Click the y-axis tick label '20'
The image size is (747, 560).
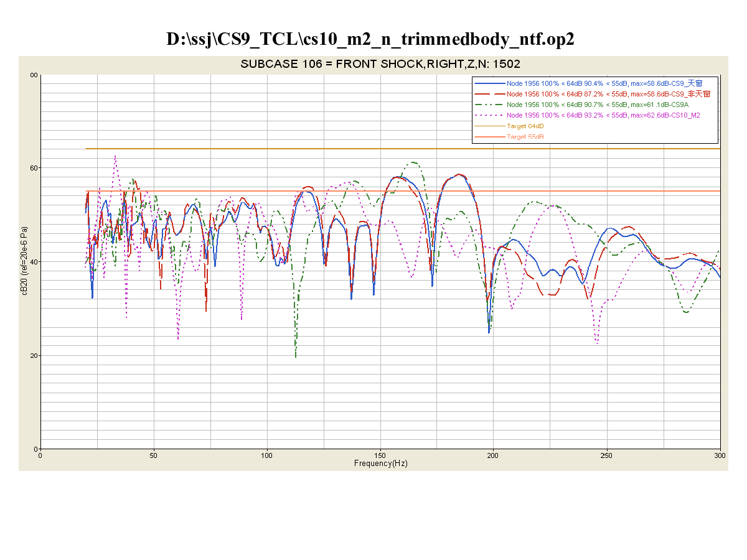click(35, 355)
